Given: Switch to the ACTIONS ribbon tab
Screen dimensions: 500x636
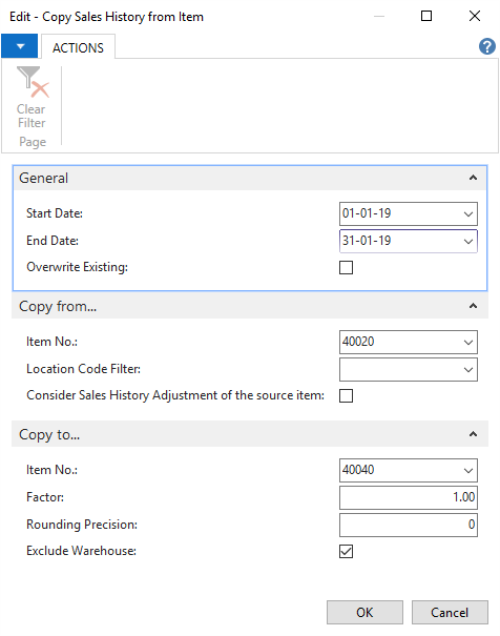Looking at the screenshot, I should 78,48.
